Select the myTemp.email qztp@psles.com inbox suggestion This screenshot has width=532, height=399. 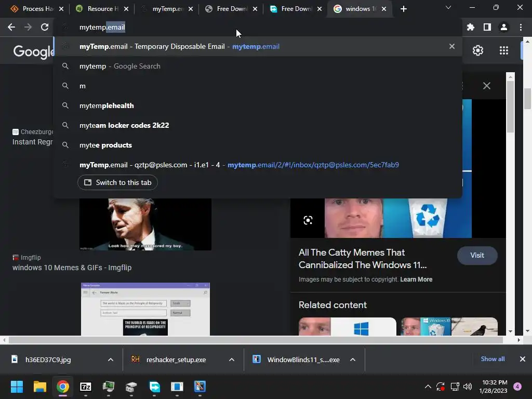tap(258, 165)
